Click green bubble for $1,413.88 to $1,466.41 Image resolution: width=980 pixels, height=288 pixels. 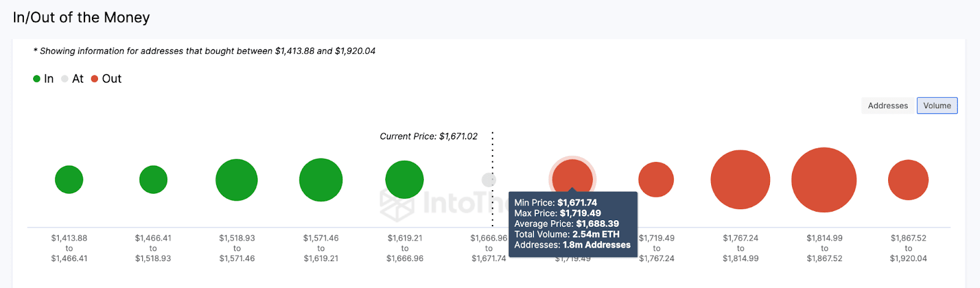coord(69,180)
